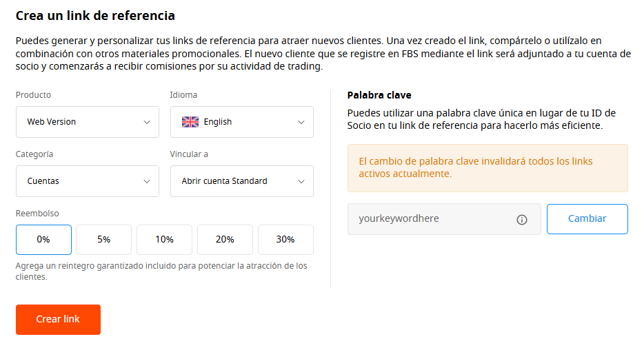
Task: Choose 10% reembolso
Action: 164,240
